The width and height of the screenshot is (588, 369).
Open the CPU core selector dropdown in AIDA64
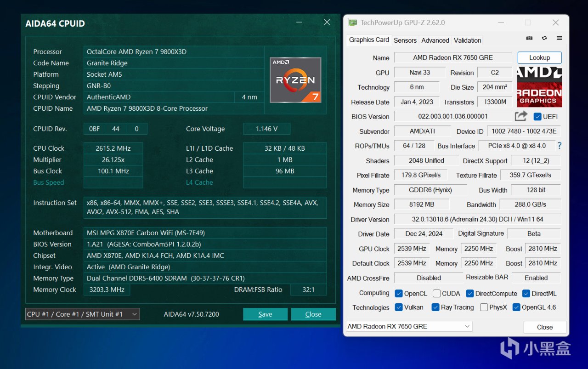[x=83, y=314]
